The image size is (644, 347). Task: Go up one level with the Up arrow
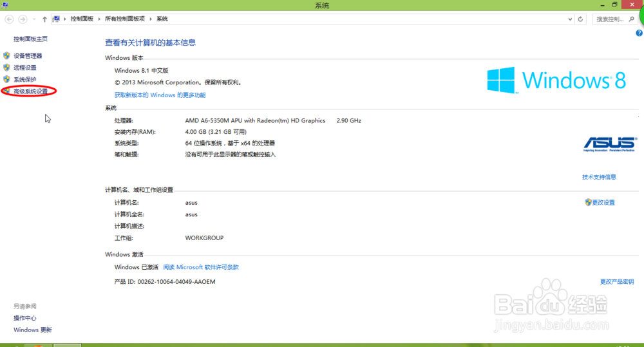point(45,19)
